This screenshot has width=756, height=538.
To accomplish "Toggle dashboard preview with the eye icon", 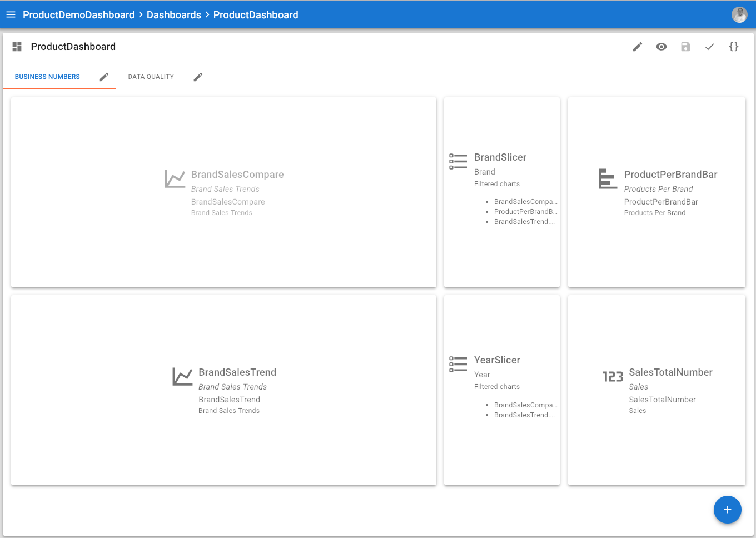I will point(661,47).
